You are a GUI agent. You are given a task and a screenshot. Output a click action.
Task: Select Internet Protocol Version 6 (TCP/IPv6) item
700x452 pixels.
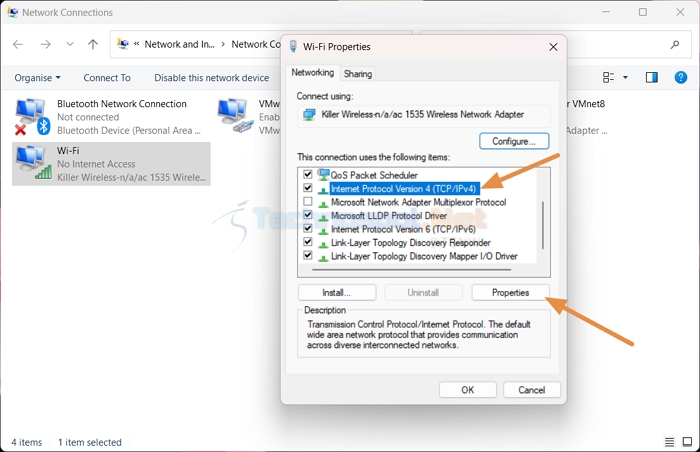pos(403,229)
